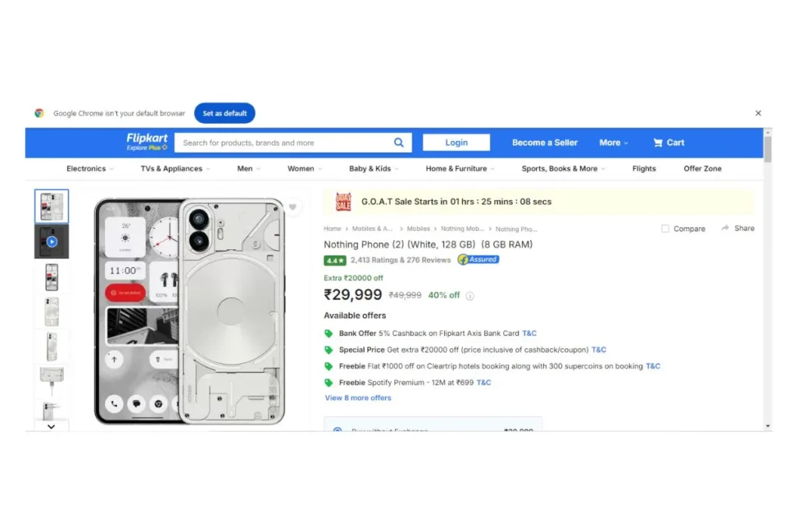Show more thumbnails with the down chevron
Viewport: 798px width, 532px height.
[x=51, y=427]
